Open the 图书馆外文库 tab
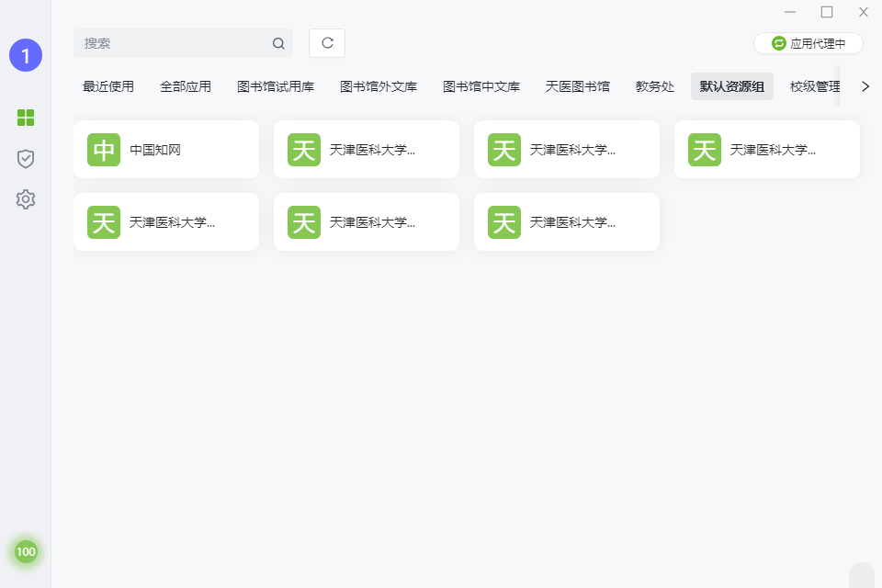Image resolution: width=882 pixels, height=588 pixels. (378, 86)
